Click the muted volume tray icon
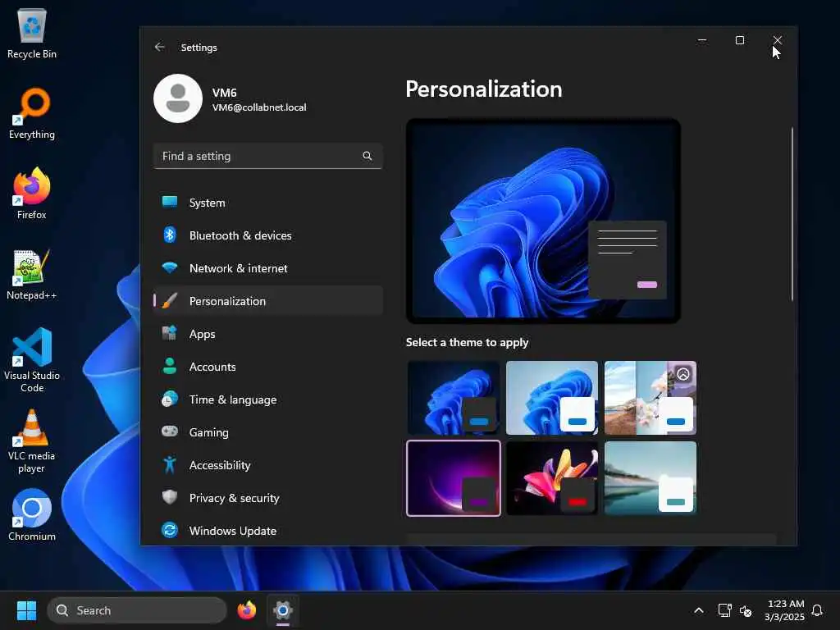 pyautogui.click(x=746, y=610)
